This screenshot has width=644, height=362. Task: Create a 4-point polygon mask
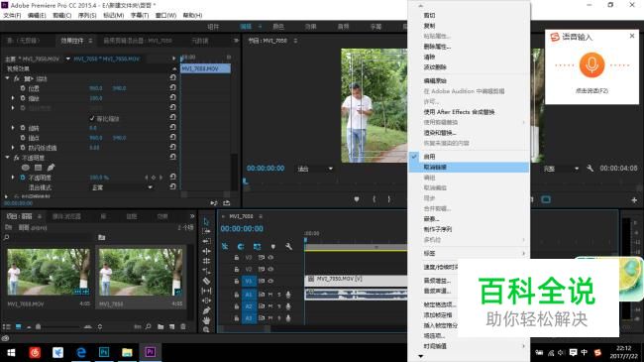tap(39, 168)
